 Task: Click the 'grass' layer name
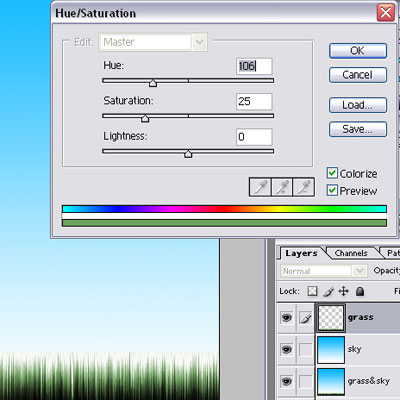361,318
